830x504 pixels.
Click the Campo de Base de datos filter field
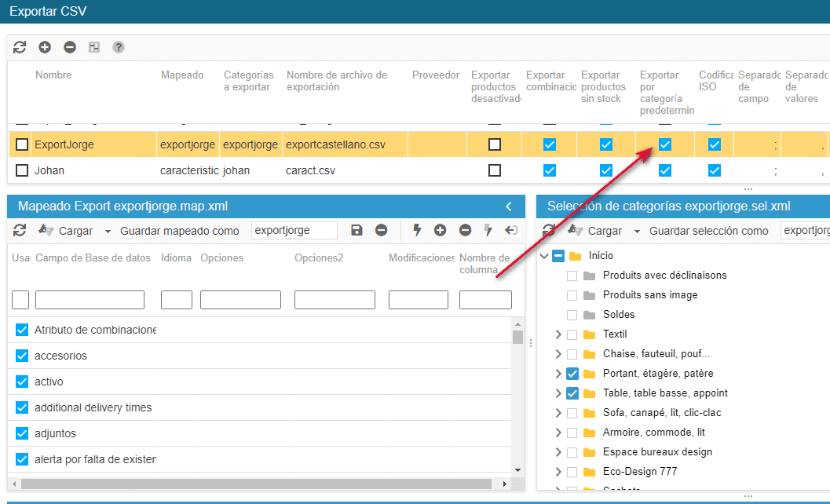(x=90, y=300)
